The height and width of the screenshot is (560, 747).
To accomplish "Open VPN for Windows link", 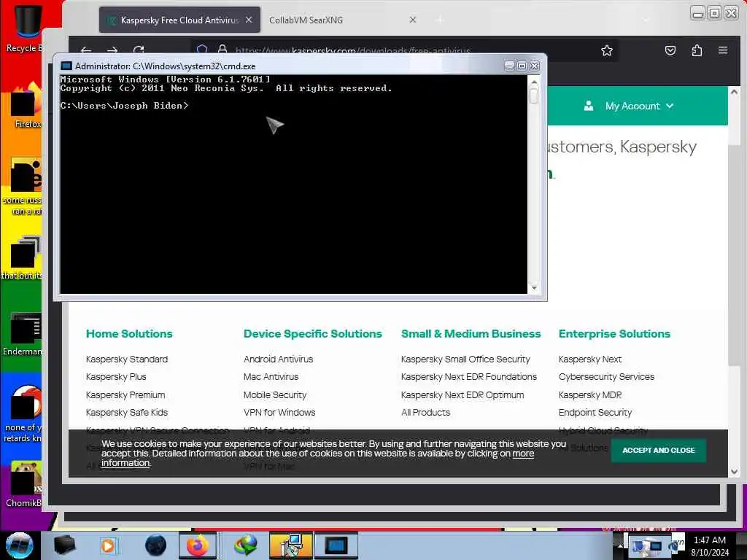I will point(279,413).
